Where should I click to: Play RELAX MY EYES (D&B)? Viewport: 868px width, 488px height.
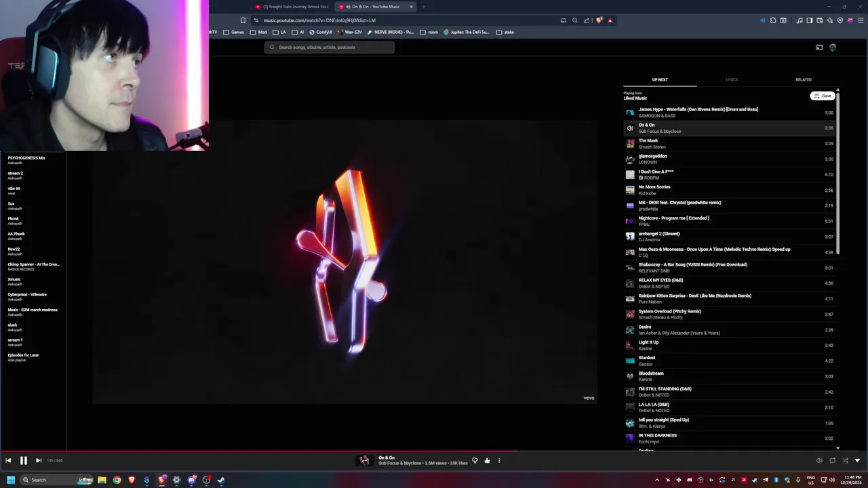point(729,283)
